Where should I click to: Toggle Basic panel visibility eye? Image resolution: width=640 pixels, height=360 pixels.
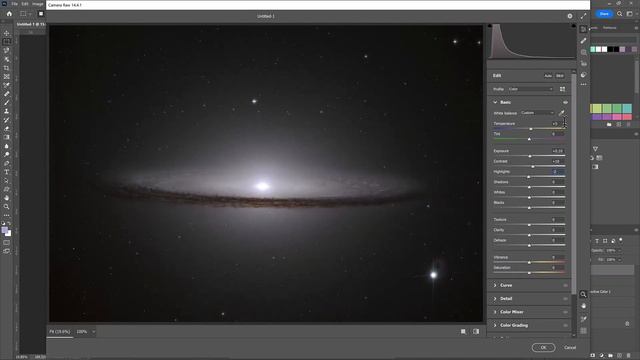(565, 102)
